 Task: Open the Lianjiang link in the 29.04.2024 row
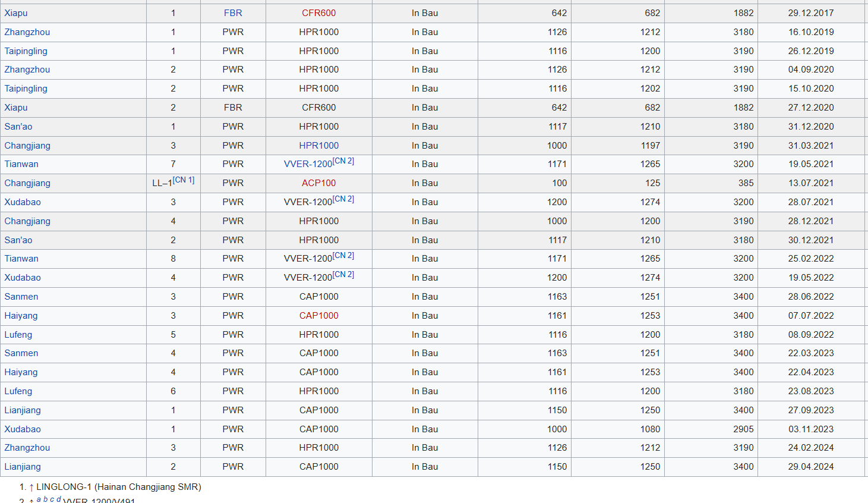23,467
